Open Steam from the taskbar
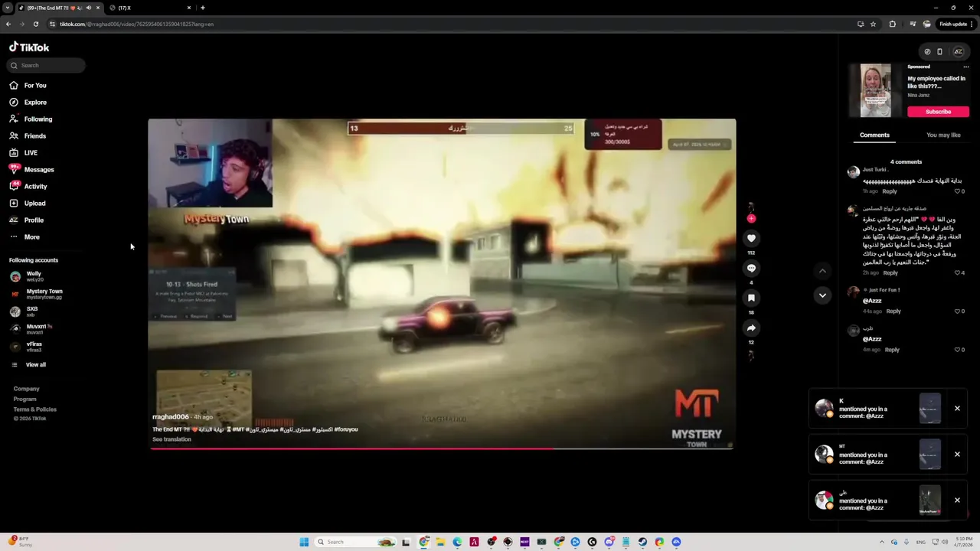This screenshot has width=980, height=551. coord(642,542)
